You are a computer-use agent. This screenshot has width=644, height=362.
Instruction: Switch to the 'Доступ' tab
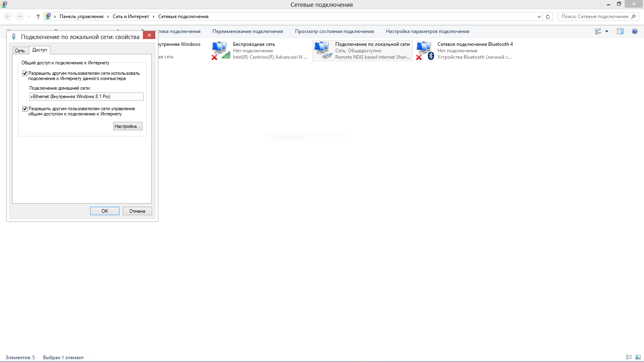click(39, 50)
